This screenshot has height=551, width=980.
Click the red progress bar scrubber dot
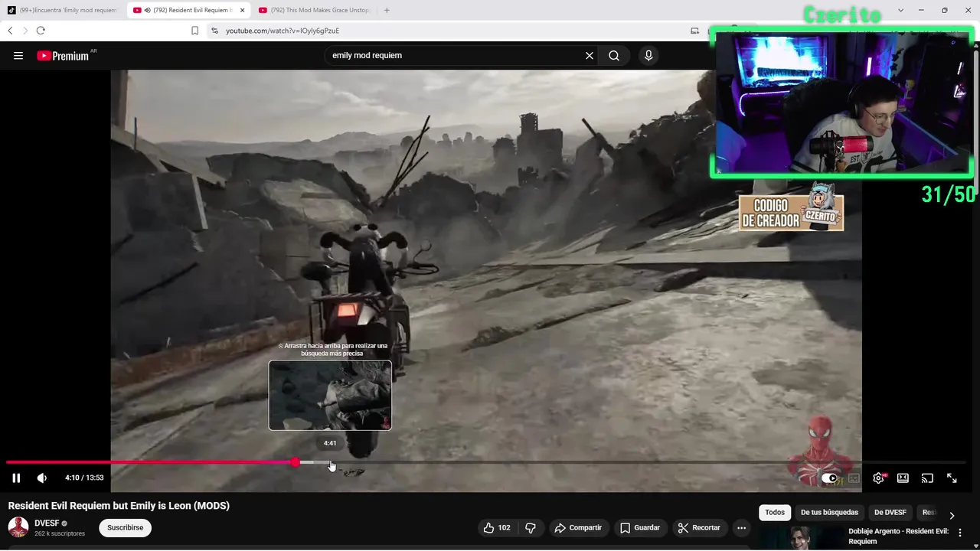pos(296,462)
